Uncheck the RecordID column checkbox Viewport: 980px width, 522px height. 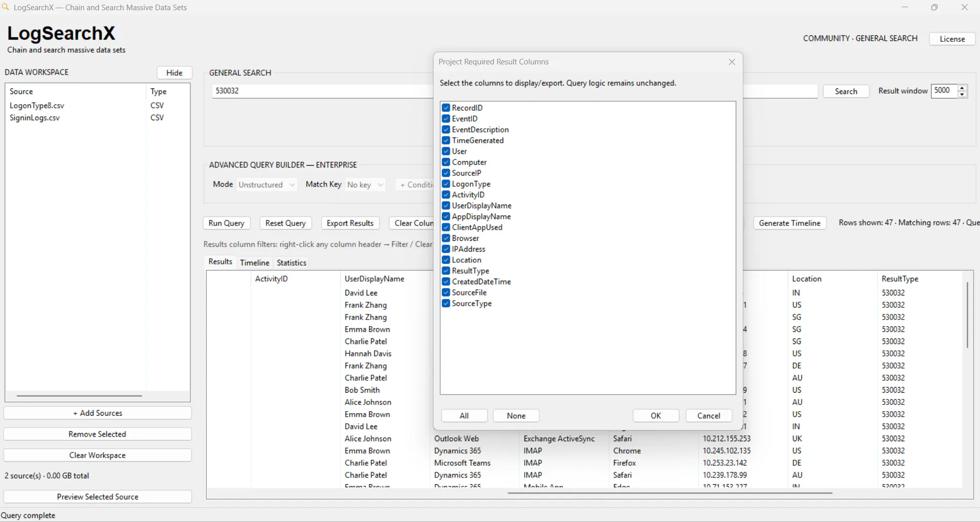coord(446,108)
